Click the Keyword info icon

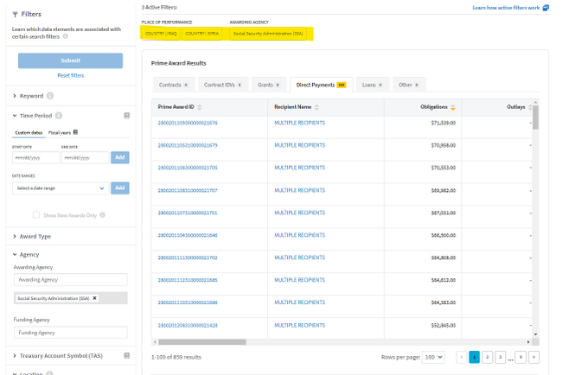[50, 96]
